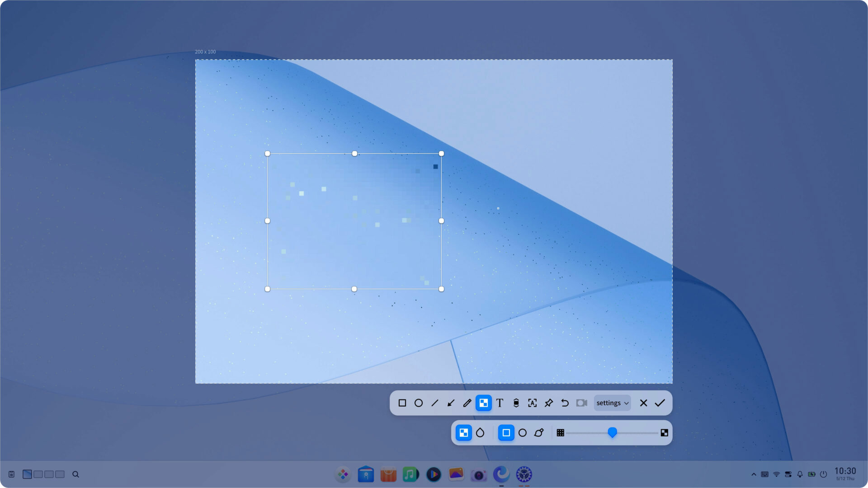Confirm and save the screenshot
Screen dimensions: 868x488
click(660, 403)
